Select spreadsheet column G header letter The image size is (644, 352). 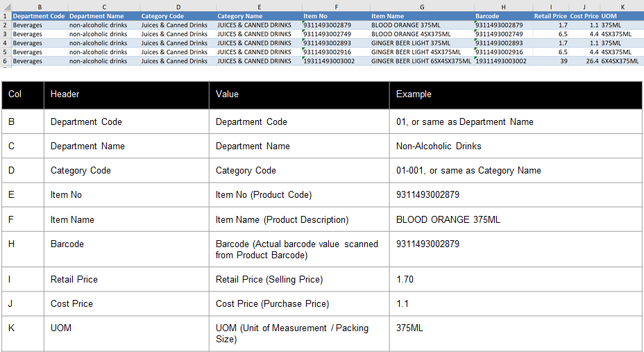(x=422, y=7)
